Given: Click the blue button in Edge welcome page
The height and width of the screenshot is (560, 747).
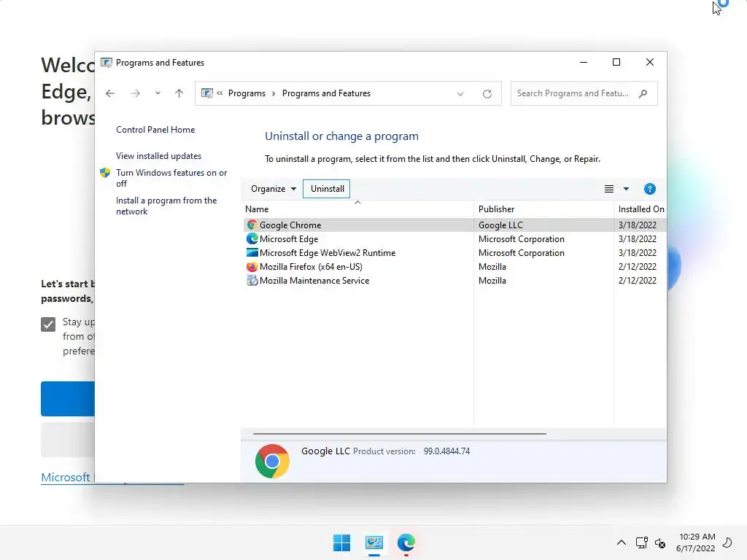Looking at the screenshot, I should (68, 399).
